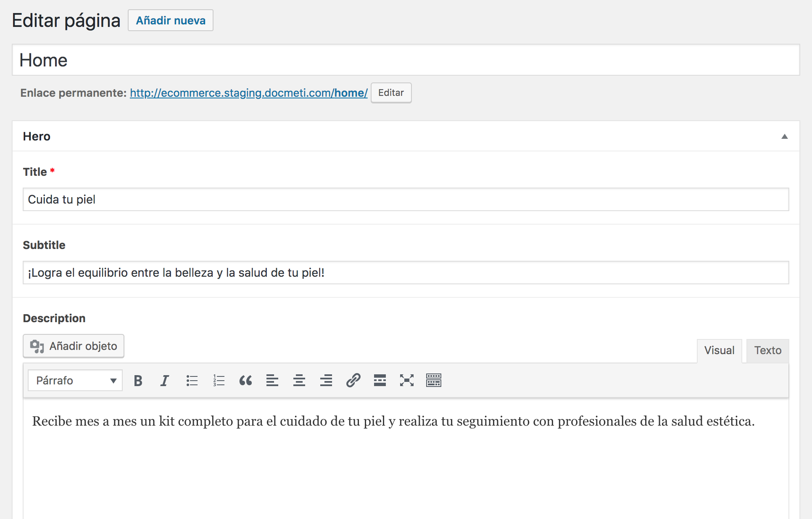Insert a bulleted list

click(192, 381)
